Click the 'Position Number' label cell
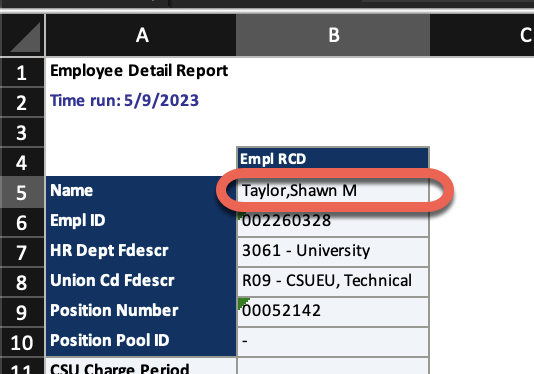This screenshot has height=374, width=534. pos(141,312)
